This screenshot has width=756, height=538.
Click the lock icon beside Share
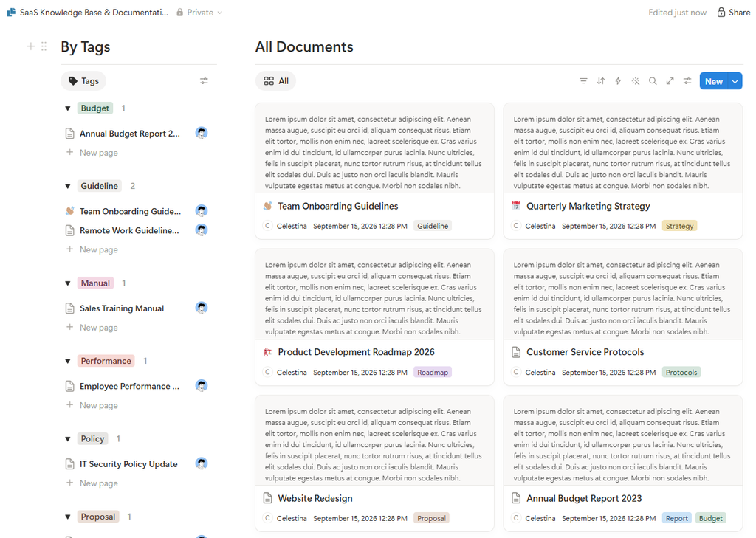(x=721, y=13)
